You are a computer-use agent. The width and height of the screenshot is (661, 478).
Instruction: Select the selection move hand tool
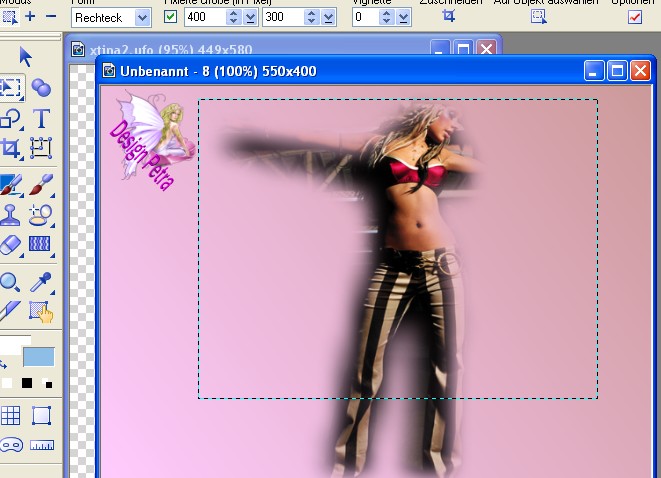41,312
